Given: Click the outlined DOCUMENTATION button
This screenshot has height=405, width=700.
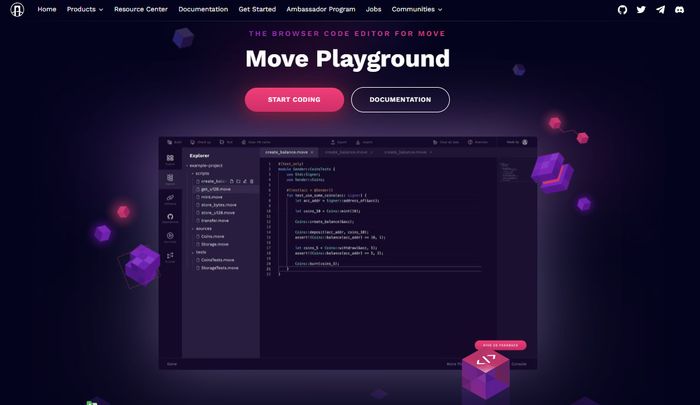Looking at the screenshot, I should [x=400, y=100].
